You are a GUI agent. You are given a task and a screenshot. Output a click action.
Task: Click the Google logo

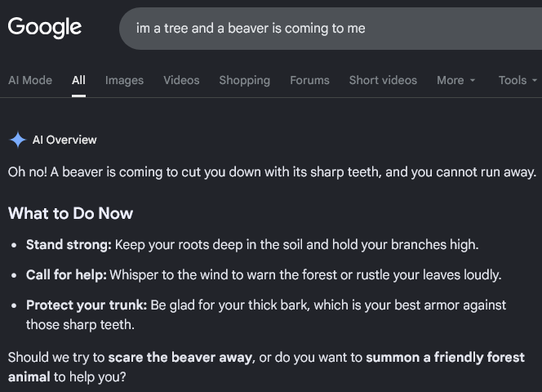click(x=45, y=28)
